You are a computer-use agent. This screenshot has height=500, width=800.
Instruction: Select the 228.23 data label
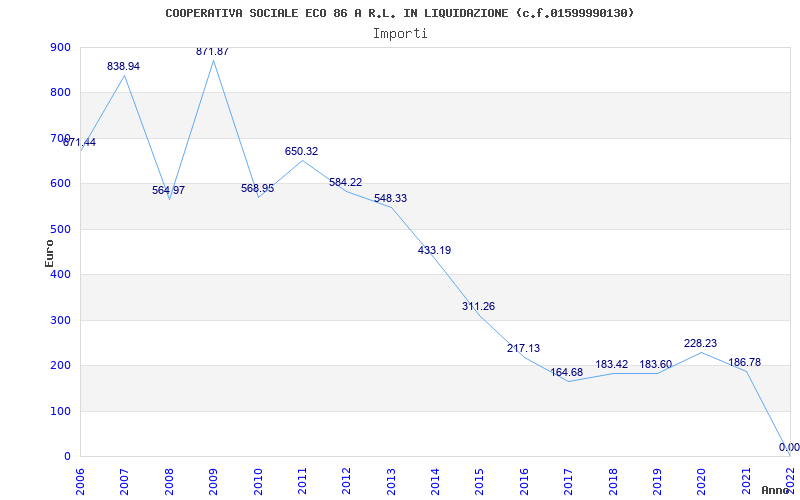tap(700, 343)
